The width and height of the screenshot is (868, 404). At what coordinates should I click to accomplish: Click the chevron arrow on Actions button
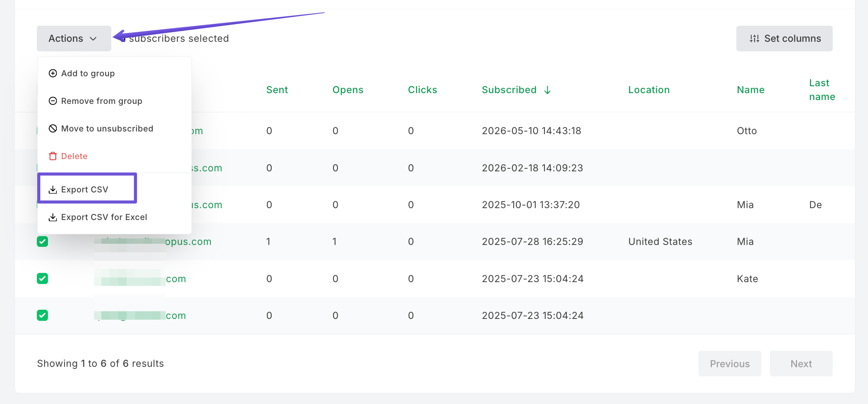click(x=93, y=39)
